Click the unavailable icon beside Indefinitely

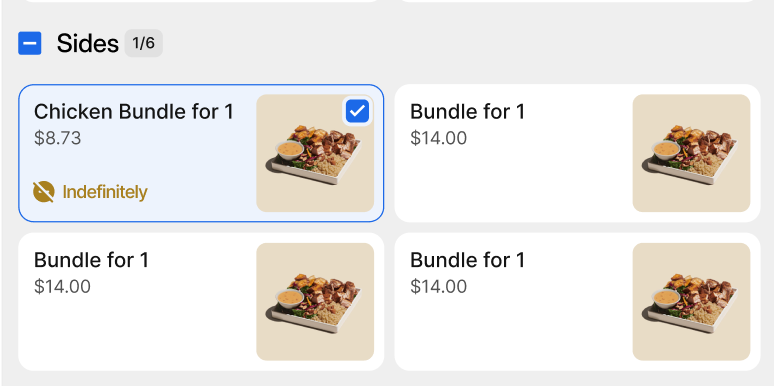[x=43, y=192]
